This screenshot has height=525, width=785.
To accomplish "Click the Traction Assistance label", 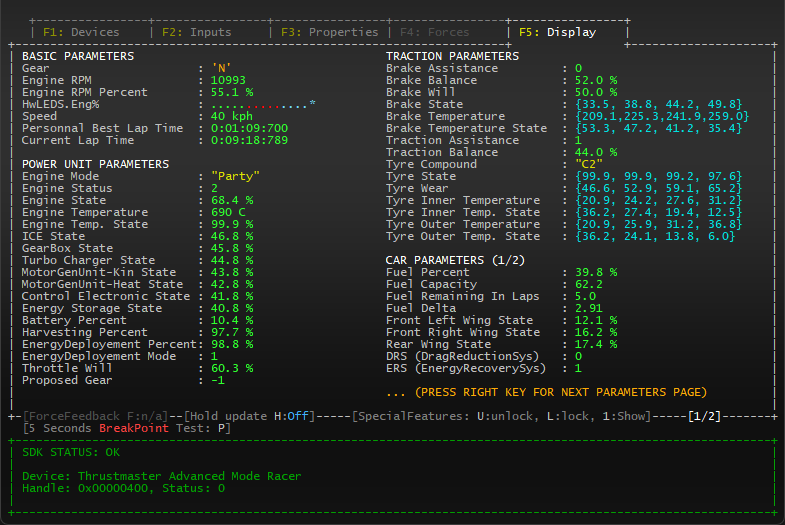I will pyautogui.click(x=453, y=140).
